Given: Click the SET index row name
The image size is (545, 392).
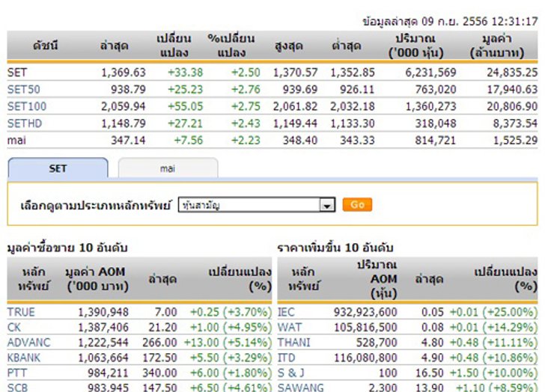Looking at the screenshot, I should [x=17, y=73].
